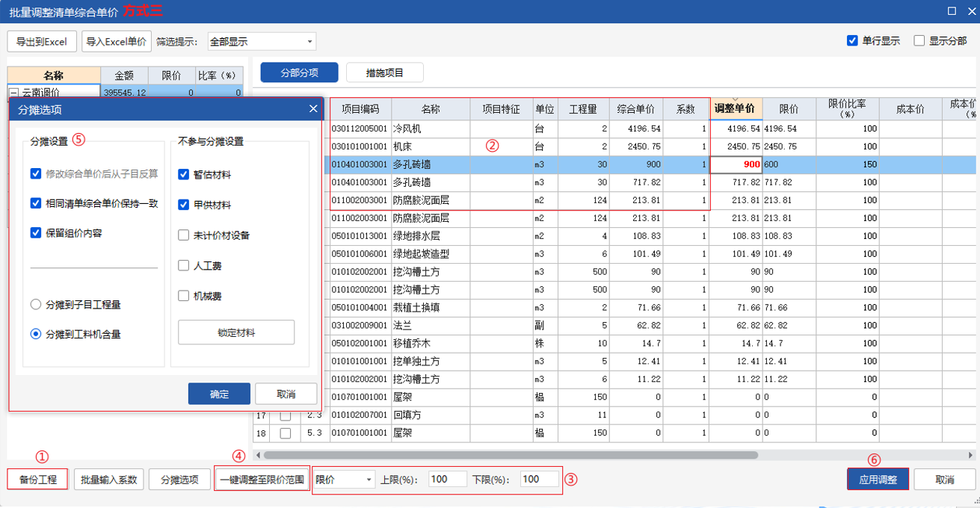Click 项目编码 column header
This screenshot has height=508, width=980.
point(360,109)
